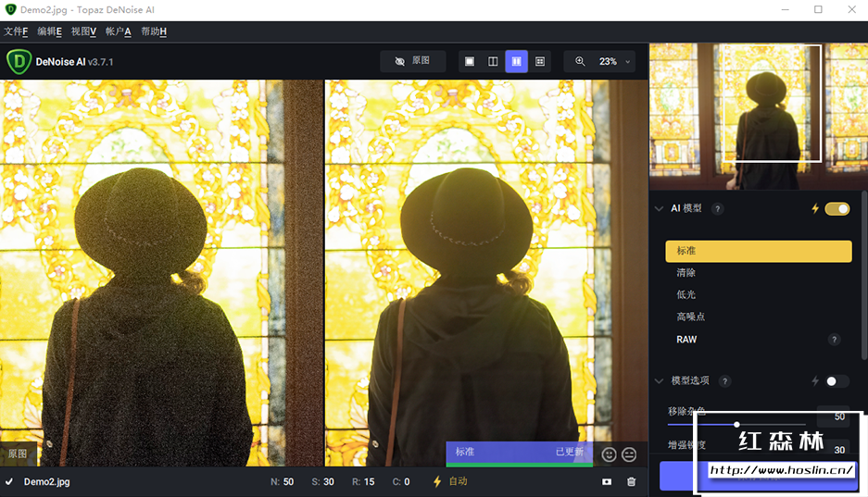Click the 原图 label on left preview
868x497 pixels.
(x=18, y=454)
